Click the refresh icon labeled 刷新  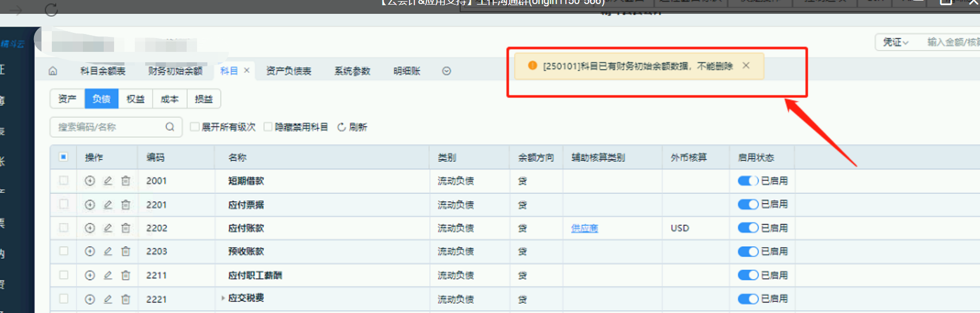click(342, 127)
